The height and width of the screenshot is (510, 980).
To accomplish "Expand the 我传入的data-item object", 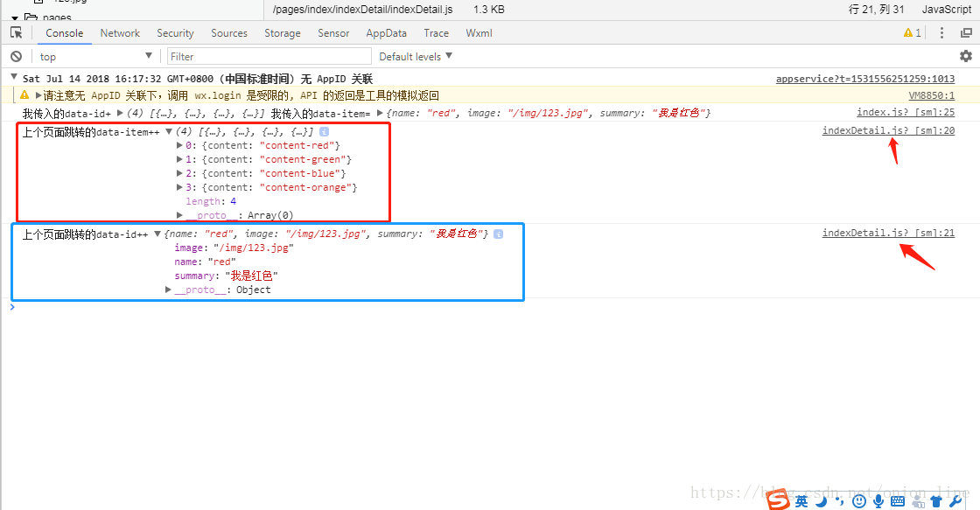I will (380, 113).
